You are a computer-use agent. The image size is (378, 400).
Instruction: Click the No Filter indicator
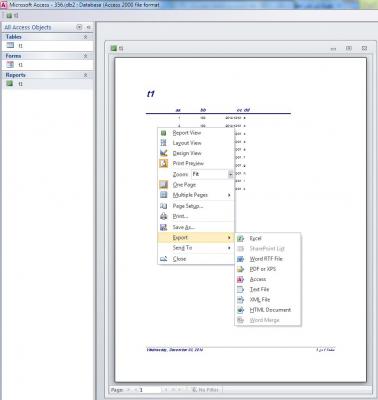[205, 390]
